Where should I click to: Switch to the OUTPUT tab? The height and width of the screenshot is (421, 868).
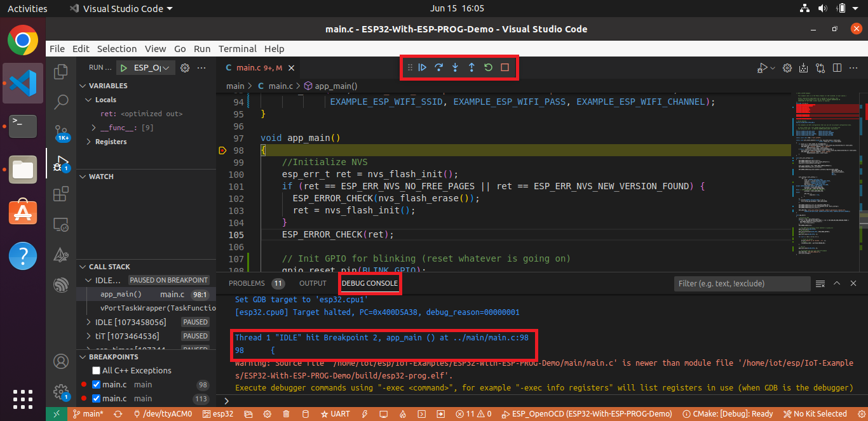313,283
